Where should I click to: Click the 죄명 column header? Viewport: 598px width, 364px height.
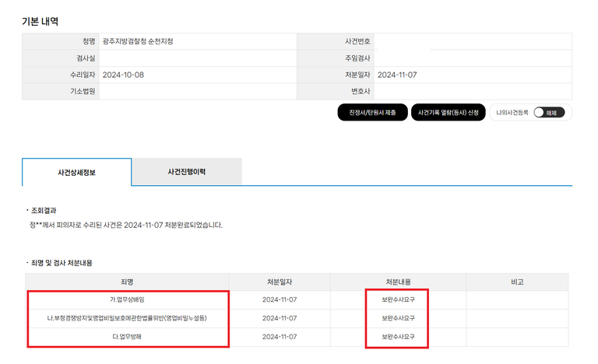[x=128, y=281]
